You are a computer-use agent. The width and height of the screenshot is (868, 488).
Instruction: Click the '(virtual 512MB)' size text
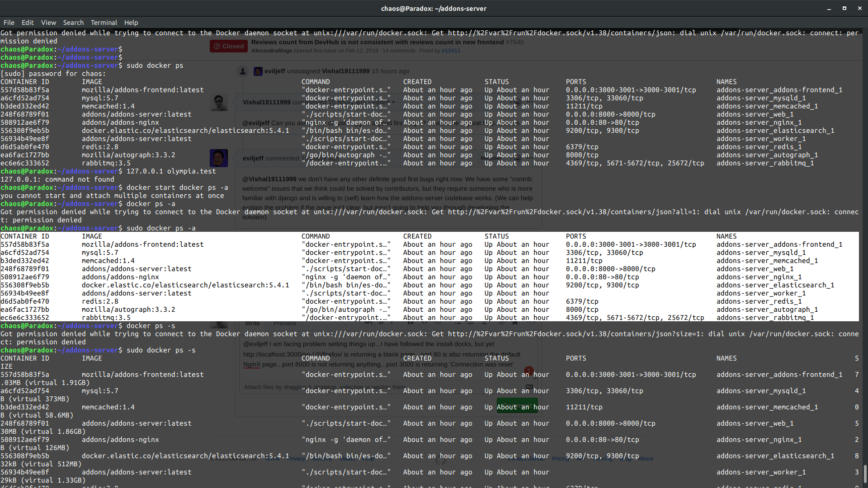pos(51,464)
